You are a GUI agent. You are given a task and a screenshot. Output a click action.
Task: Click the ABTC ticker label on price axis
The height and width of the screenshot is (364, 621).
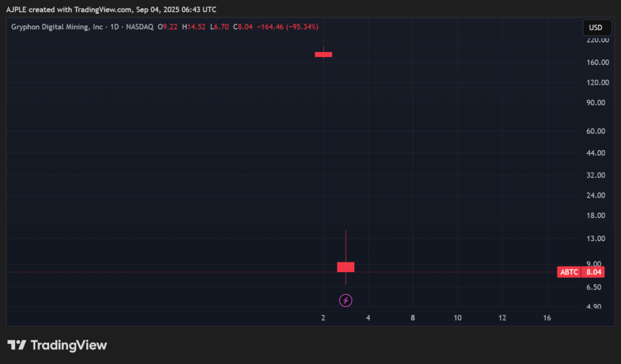(x=569, y=273)
